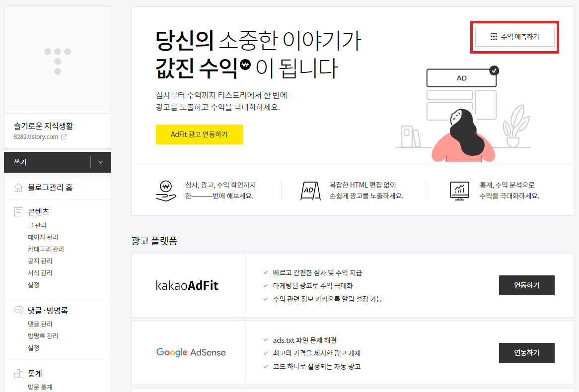Open 방명록 관리 in sidebar

43,336
